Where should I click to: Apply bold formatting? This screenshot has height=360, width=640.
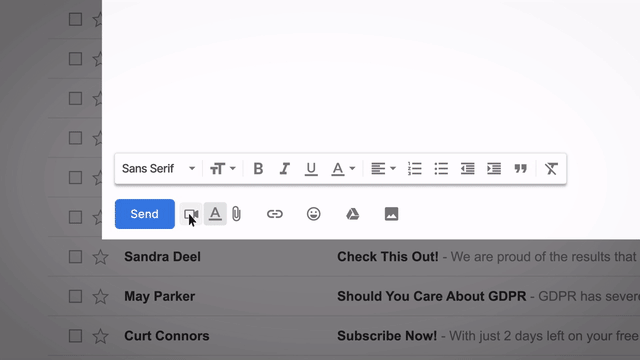coord(258,169)
